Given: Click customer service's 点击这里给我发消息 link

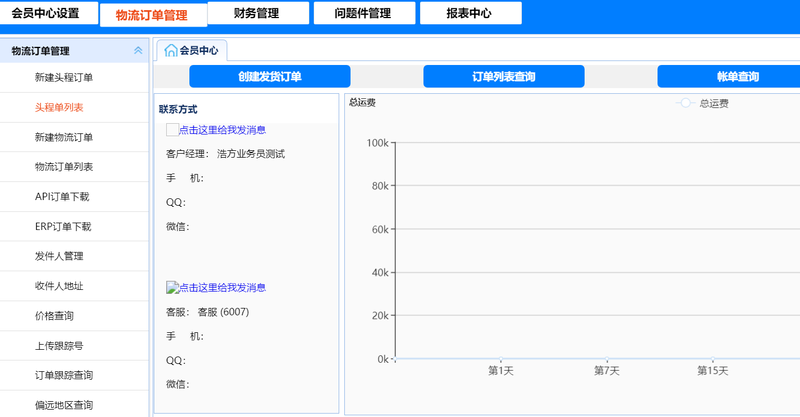Looking at the screenshot, I should (222, 288).
